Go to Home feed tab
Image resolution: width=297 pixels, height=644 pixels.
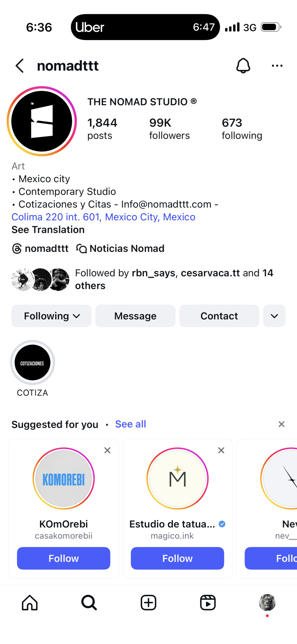click(30, 602)
